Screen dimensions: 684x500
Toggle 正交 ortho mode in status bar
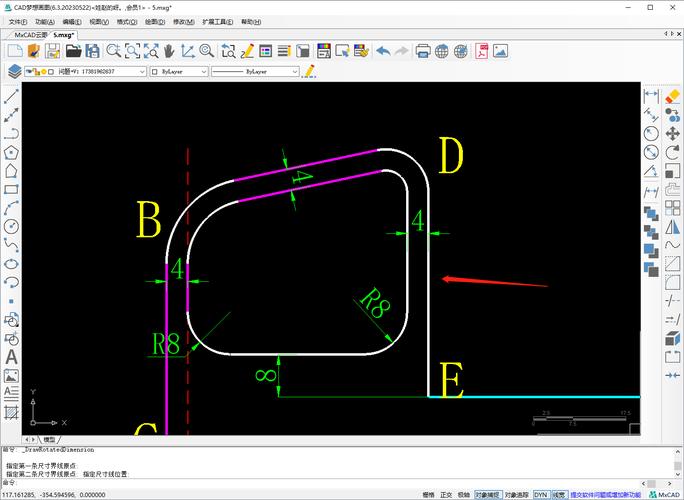tap(446, 494)
